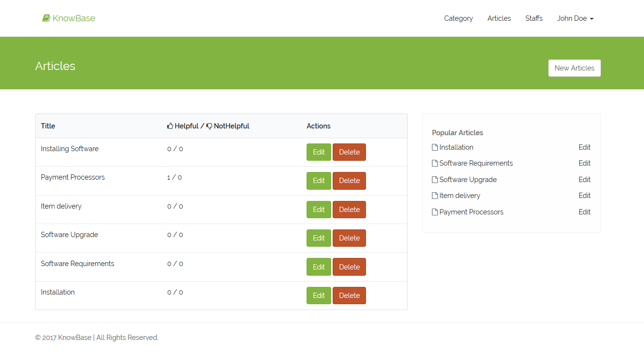The height and width of the screenshot is (353, 644).
Task: Go to the Staffs page
Action: click(x=534, y=18)
